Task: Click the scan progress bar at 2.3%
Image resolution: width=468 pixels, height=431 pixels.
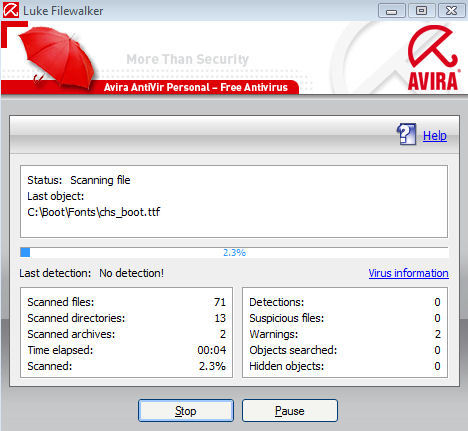Action: pos(234,252)
